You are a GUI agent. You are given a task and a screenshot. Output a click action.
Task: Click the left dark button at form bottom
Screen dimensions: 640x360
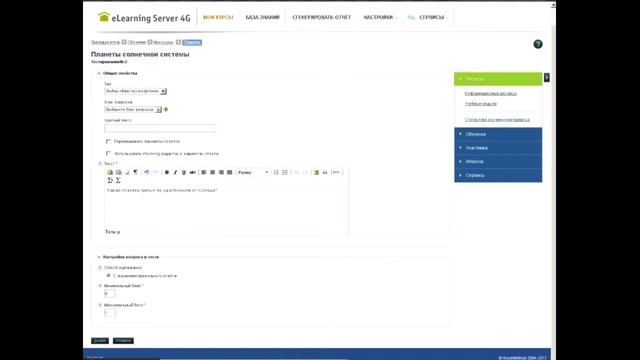coord(100,340)
